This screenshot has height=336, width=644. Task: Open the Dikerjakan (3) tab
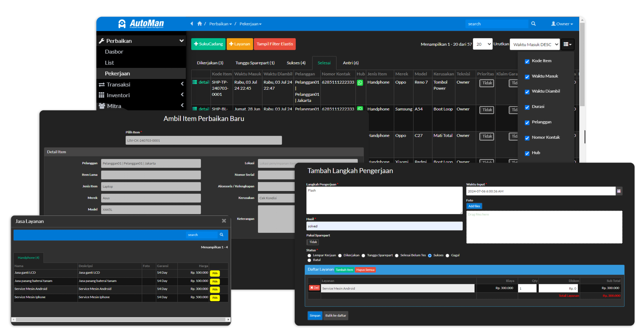210,63
